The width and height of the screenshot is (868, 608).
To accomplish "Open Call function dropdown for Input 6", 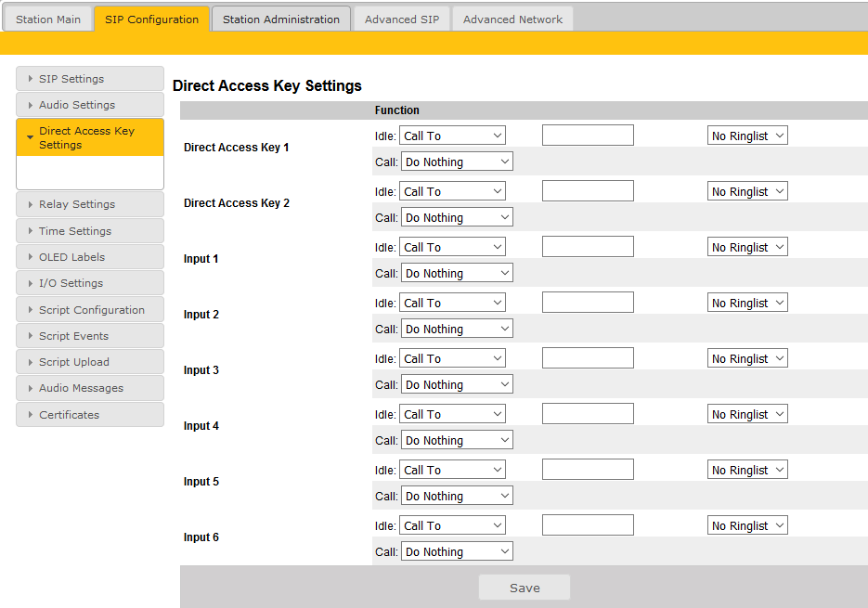I will [x=457, y=551].
